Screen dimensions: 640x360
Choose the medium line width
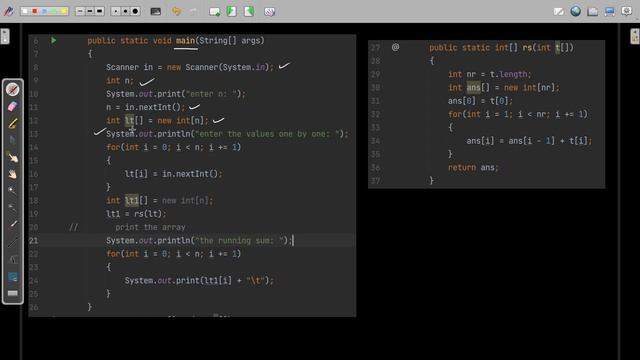[x=90, y=11]
